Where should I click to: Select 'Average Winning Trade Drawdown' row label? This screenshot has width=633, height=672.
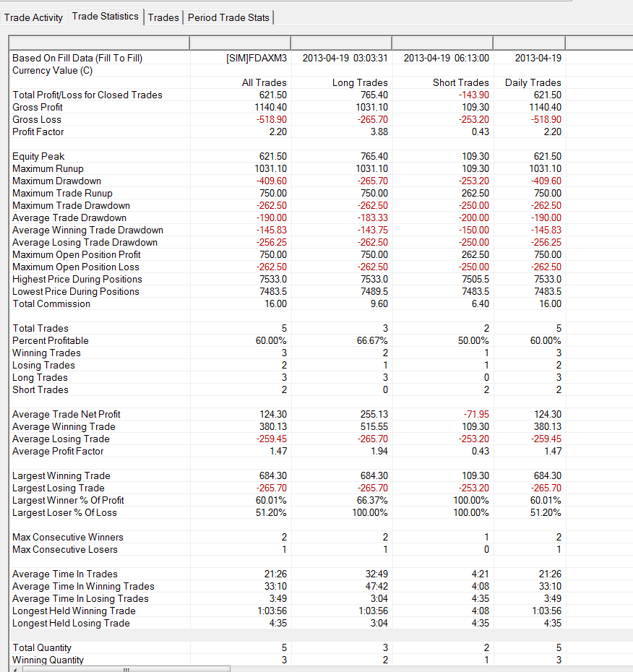[x=88, y=231]
